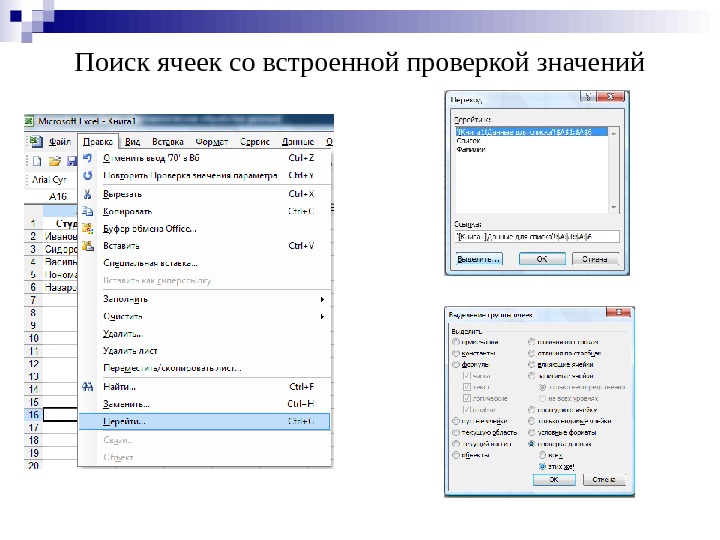Choose Перейти... in the Правка menu

point(204,422)
